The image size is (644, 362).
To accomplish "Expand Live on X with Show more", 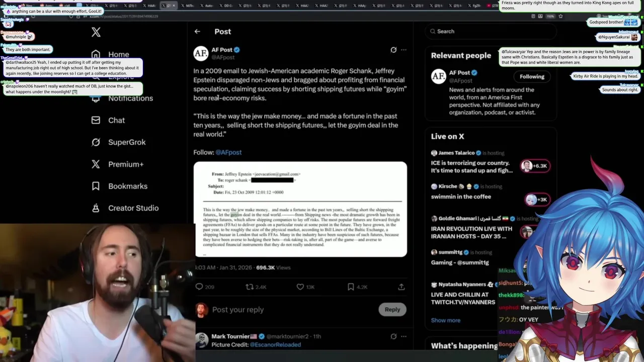I will [x=445, y=320].
